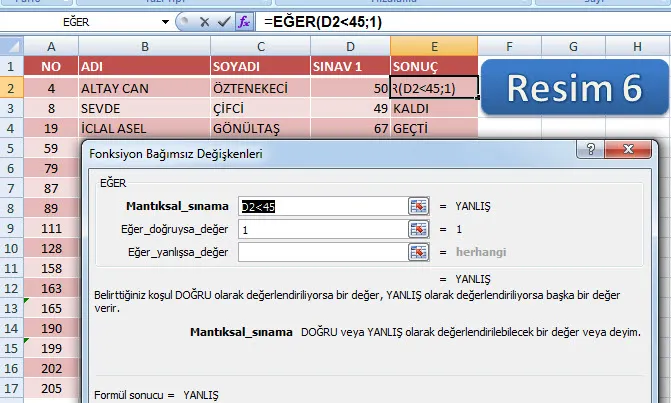Click the Eğer_doğruysa_değer input field
The width and height of the screenshot is (671, 403).
[322, 229]
